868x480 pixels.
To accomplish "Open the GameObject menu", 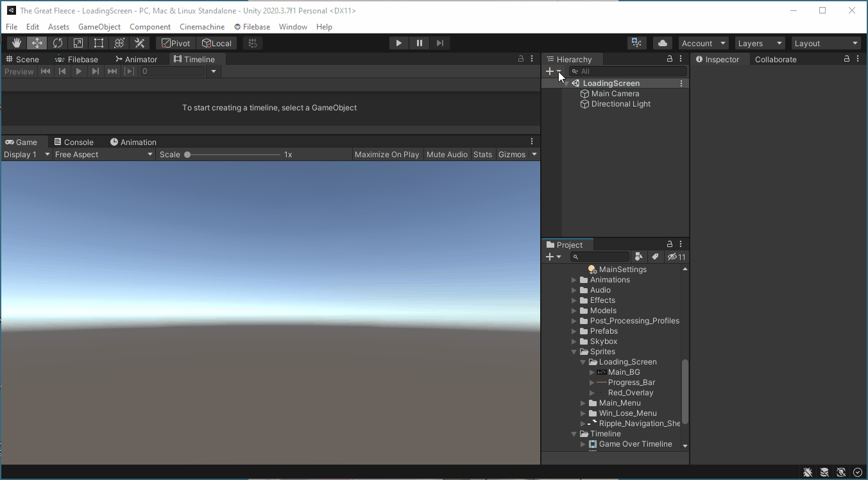I will (99, 27).
